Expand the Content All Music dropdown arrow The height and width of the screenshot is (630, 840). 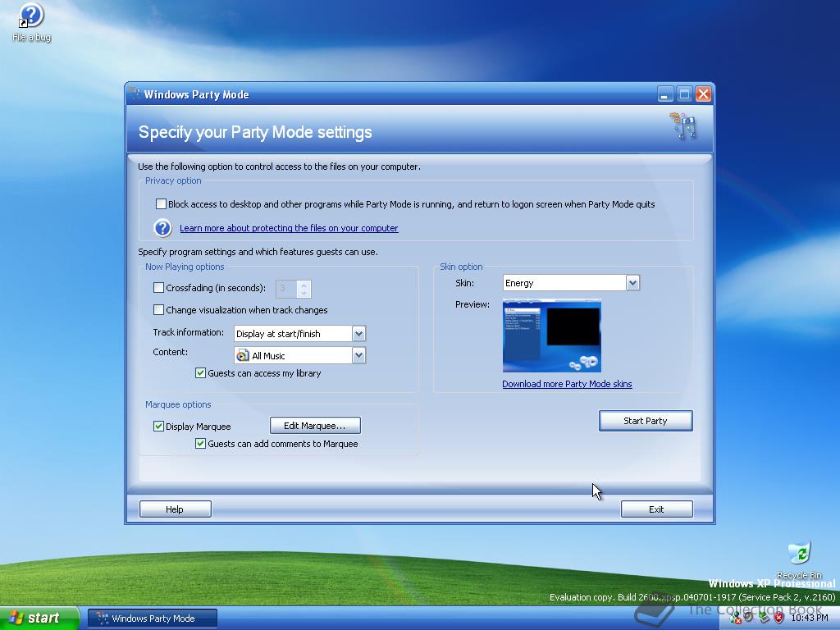tap(359, 355)
